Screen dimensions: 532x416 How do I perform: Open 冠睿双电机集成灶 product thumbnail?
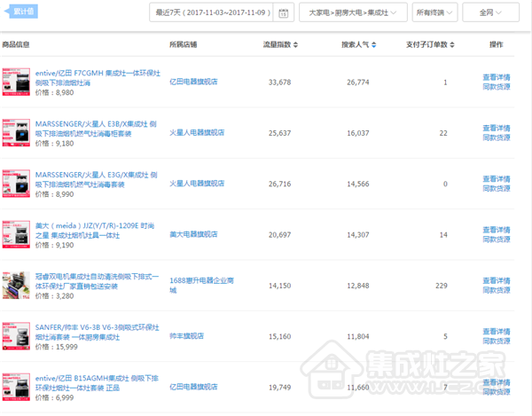[x=16, y=286]
